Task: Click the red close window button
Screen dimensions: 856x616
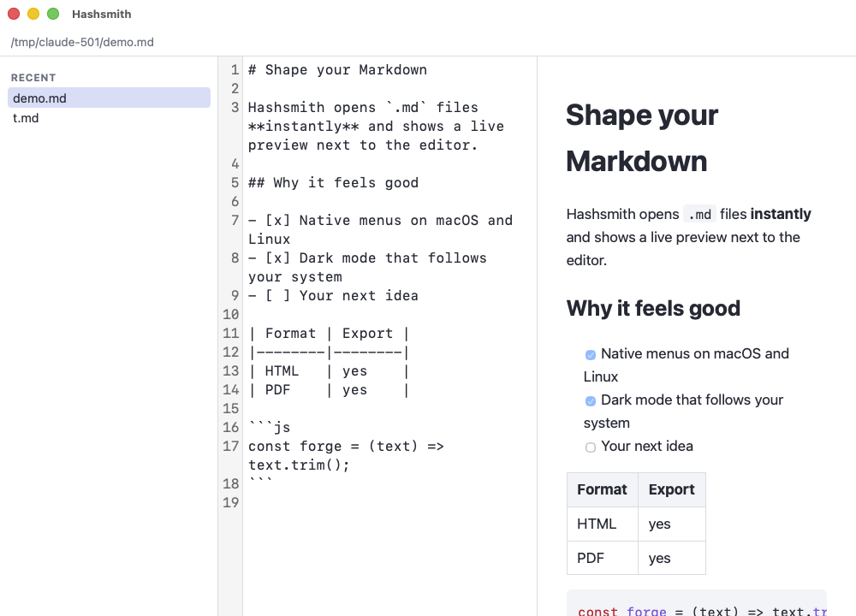Action: click(14, 14)
